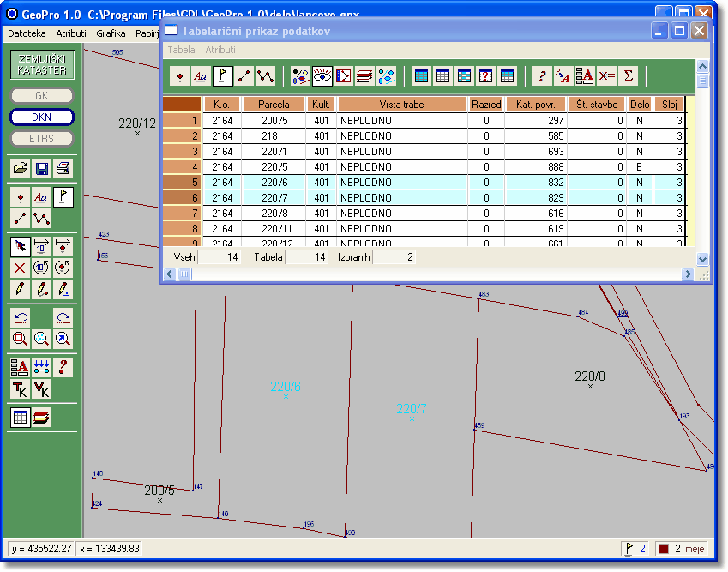Click the Parcela column header
The image size is (728, 572).
click(x=274, y=104)
